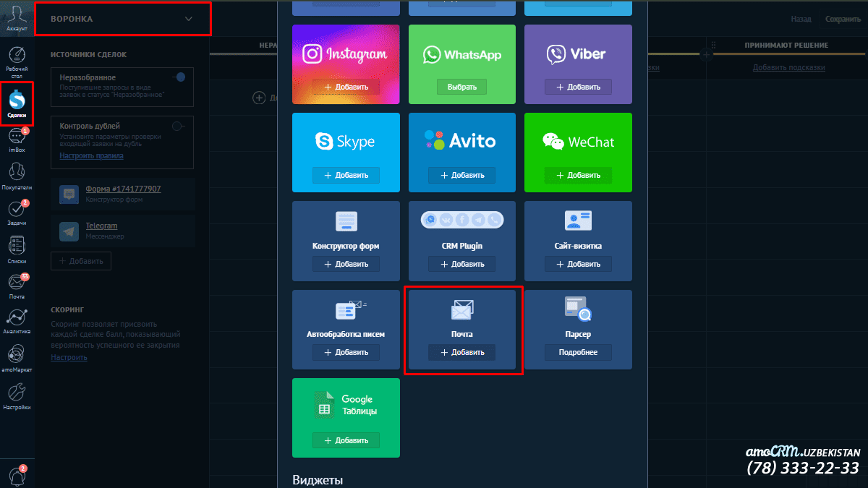Click Сохранить at top right

click(843, 20)
